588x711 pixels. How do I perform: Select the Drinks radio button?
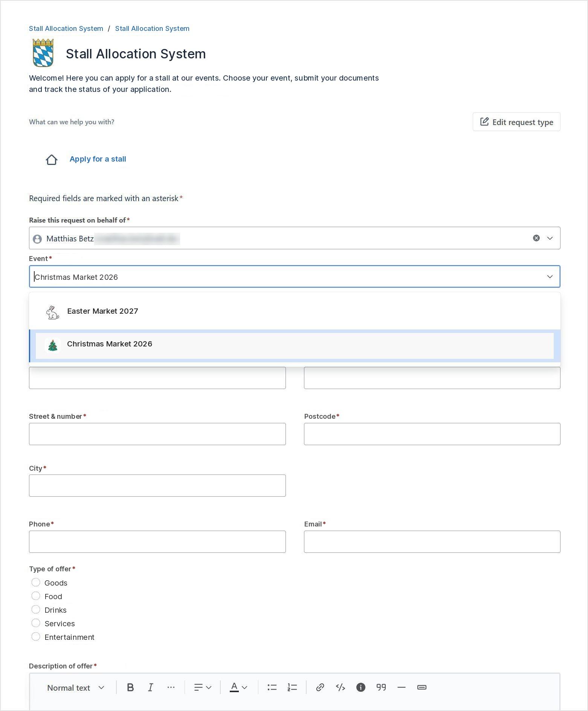[36, 610]
